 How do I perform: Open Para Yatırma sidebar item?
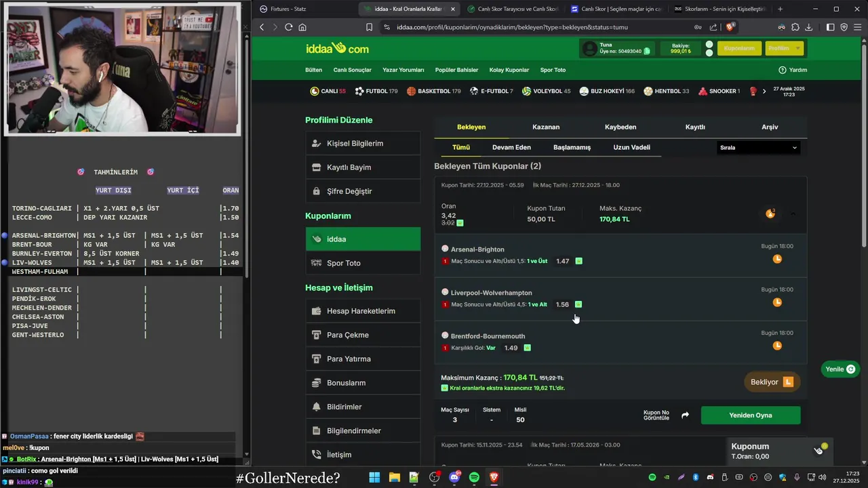click(x=363, y=359)
